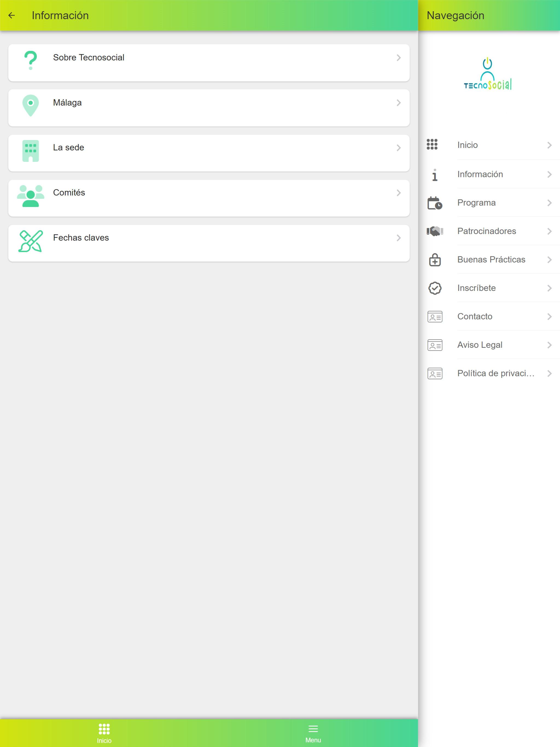Image resolution: width=560 pixels, height=747 pixels.
Task: Click the chevron next to Patrocinadores
Action: (x=550, y=231)
